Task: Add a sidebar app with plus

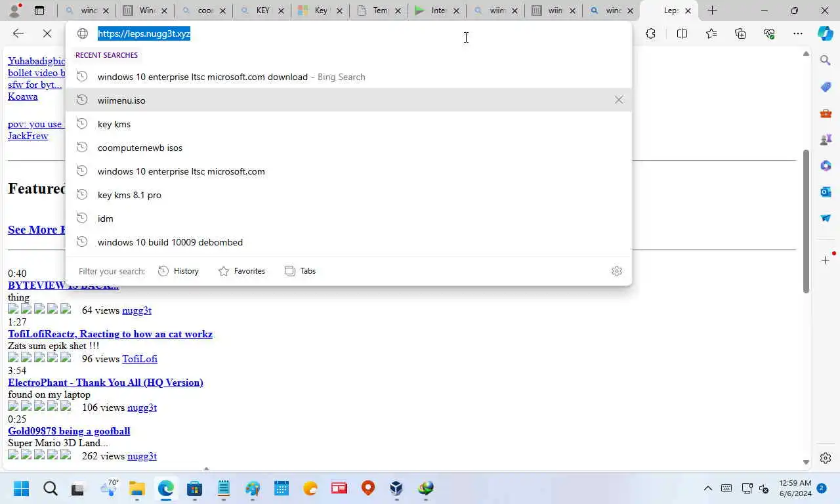Action: [826, 260]
